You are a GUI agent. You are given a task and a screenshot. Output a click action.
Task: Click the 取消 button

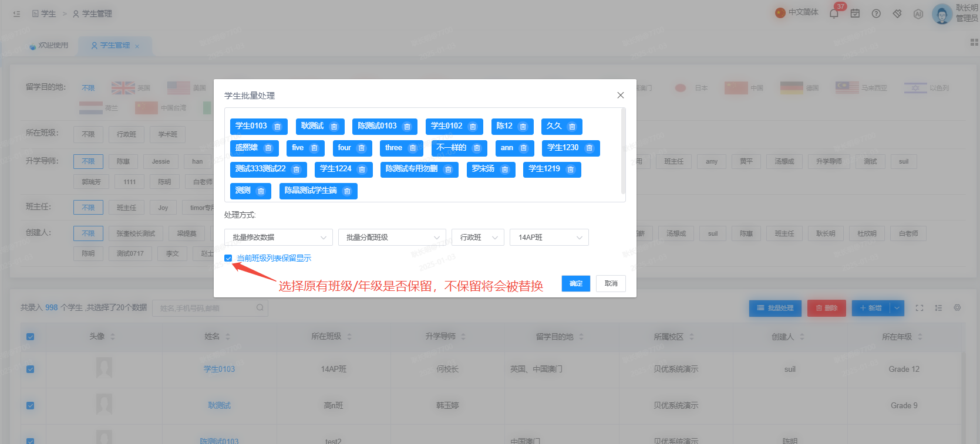click(611, 283)
